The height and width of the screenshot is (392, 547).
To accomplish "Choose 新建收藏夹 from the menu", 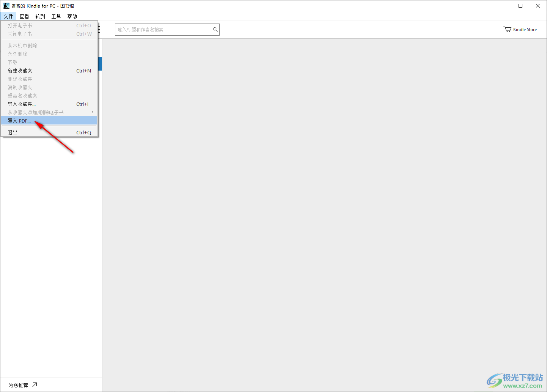I will (x=49, y=71).
